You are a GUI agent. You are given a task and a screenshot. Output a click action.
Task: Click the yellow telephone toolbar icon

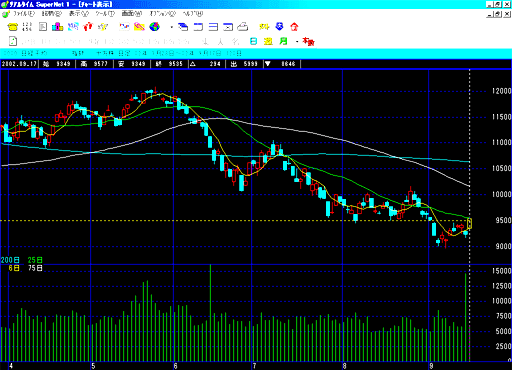point(13,27)
